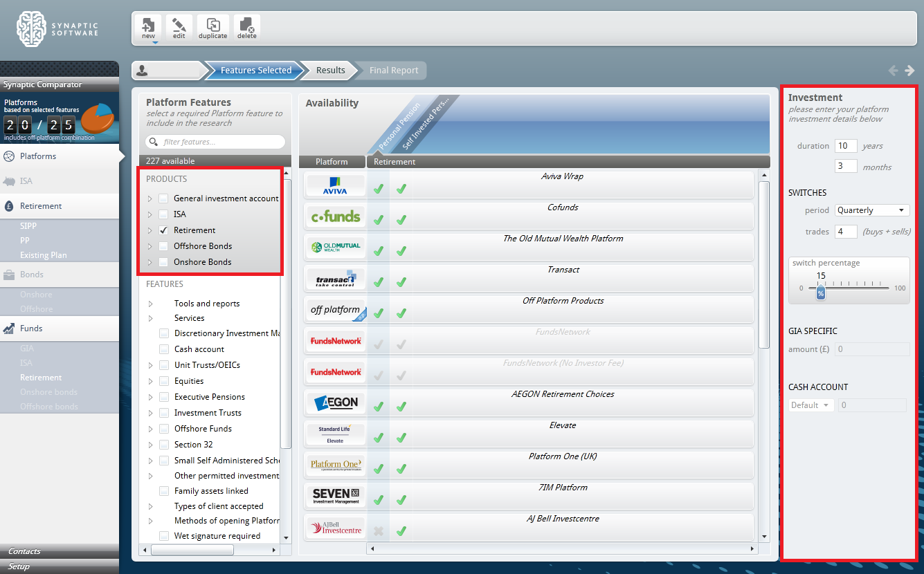
Task: Click the Old Mutual Wealth logo
Action: point(336,248)
